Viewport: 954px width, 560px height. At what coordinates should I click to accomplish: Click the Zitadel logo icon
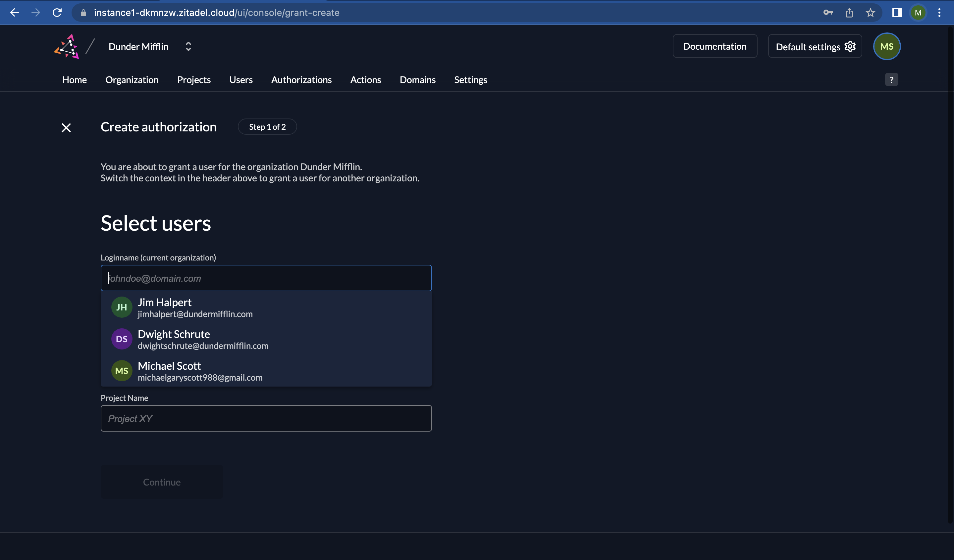67,46
